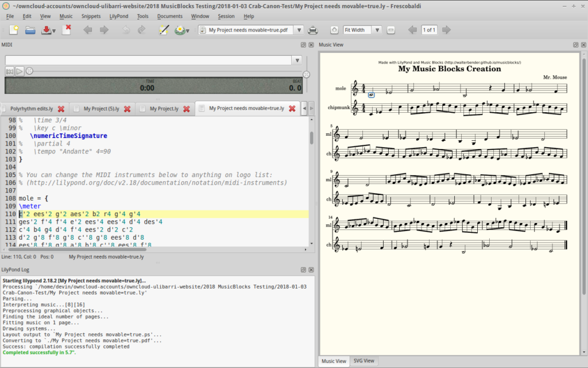This screenshot has height=368, width=588.
Task: Close the Polyrhythm edits.ly tab
Action: click(61, 108)
